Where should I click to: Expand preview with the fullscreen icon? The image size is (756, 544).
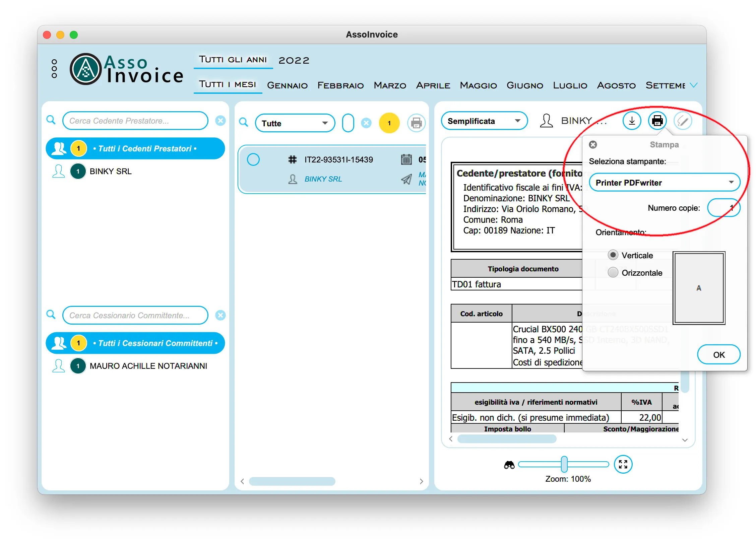(623, 464)
